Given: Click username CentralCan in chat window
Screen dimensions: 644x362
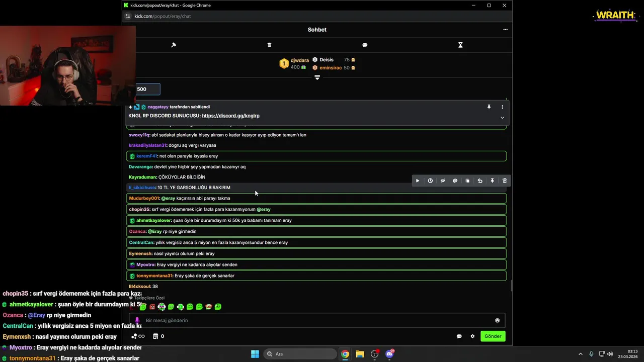Looking at the screenshot, I should pos(141,242).
